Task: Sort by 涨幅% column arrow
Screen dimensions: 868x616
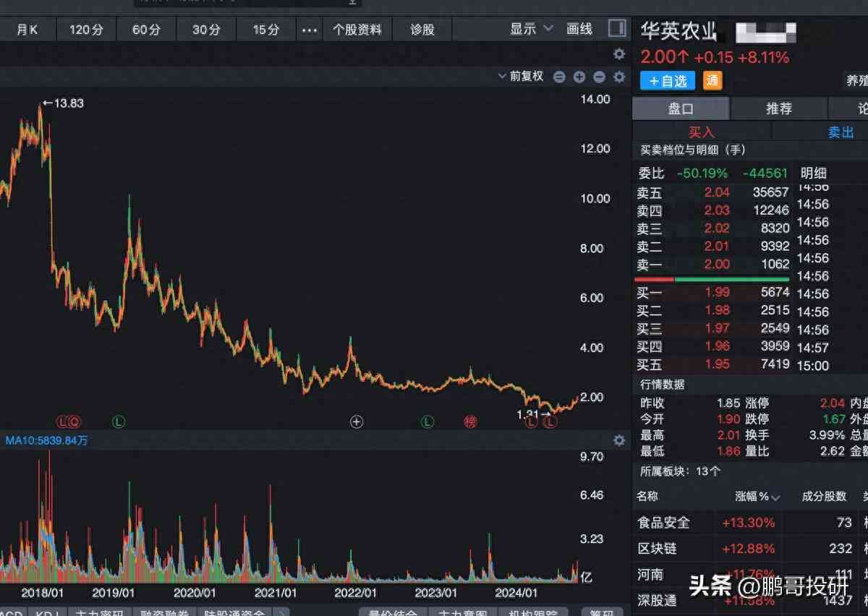Action: (x=776, y=497)
